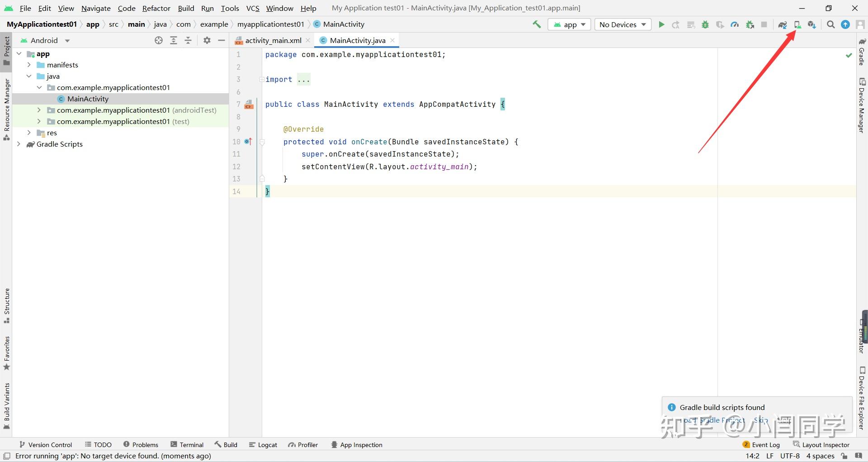Open the No Devices dropdown

click(x=623, y=24)
